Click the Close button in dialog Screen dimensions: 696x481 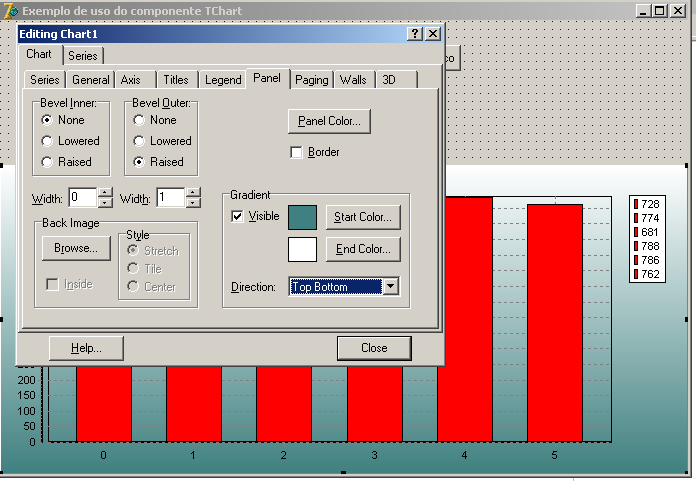tap(374, 348)
